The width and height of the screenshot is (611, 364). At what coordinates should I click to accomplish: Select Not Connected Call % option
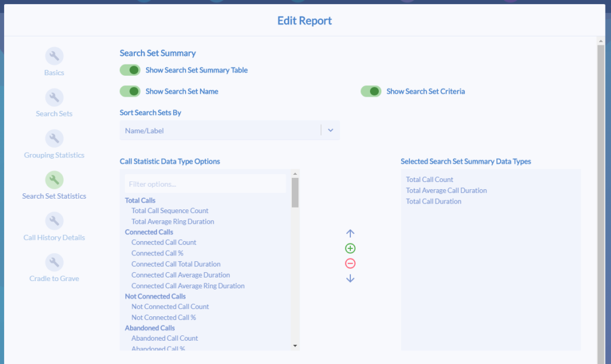(163, 317)
